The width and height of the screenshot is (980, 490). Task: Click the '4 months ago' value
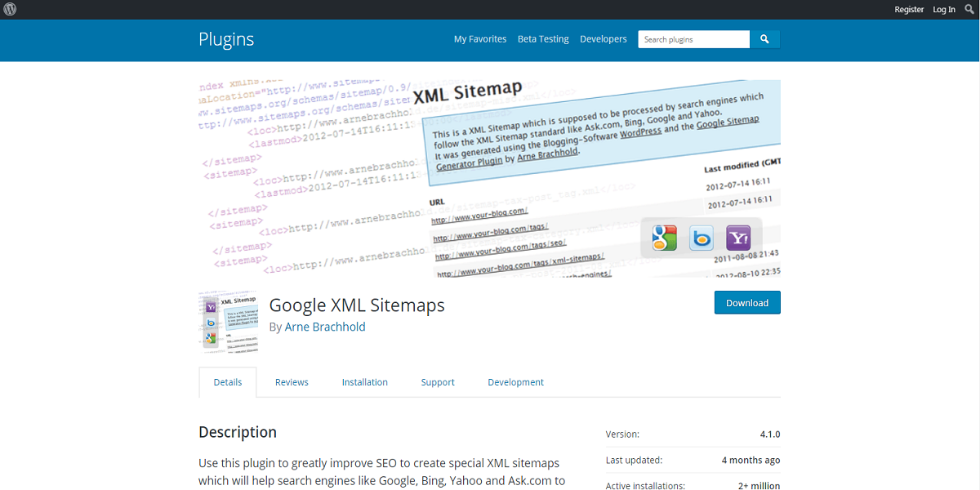coord(751,461)
